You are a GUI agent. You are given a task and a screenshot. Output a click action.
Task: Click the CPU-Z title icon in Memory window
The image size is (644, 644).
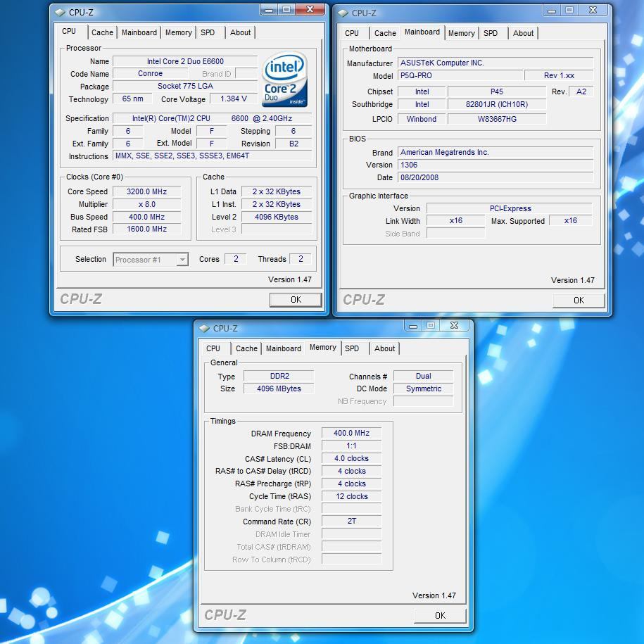coord(204,329)
